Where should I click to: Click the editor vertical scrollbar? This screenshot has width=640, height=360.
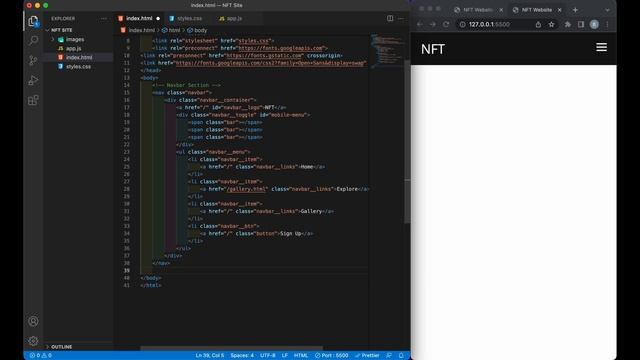(x=407, y=142)
